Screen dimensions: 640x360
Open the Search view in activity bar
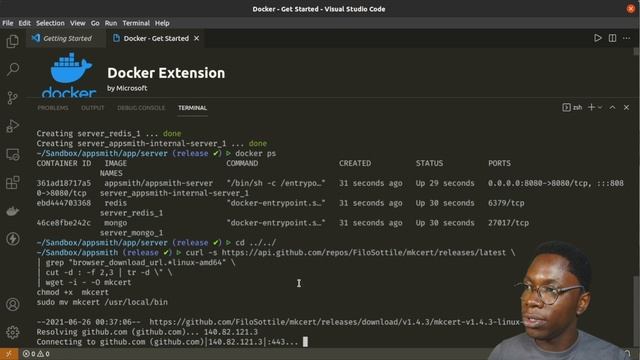[13, 69]
